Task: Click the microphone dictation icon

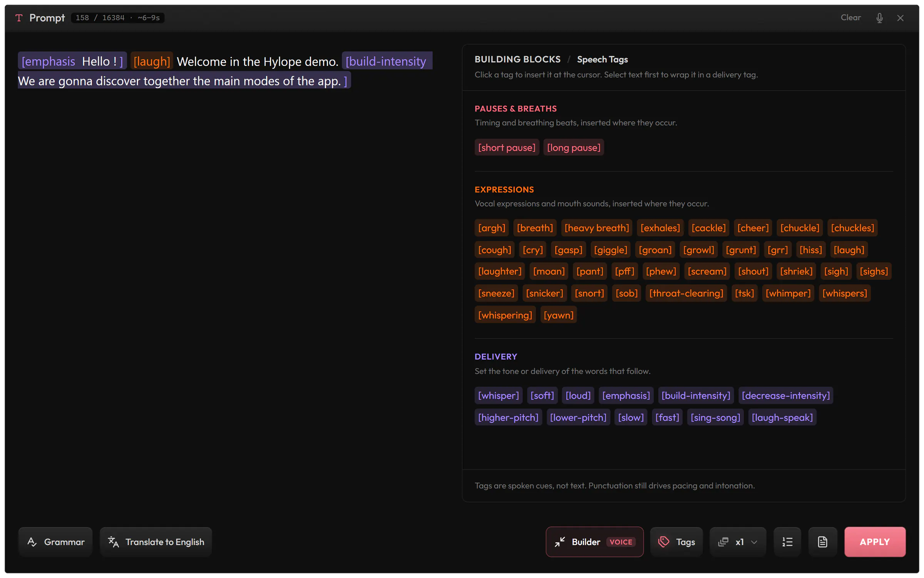Action: click(x=879, y=18)
